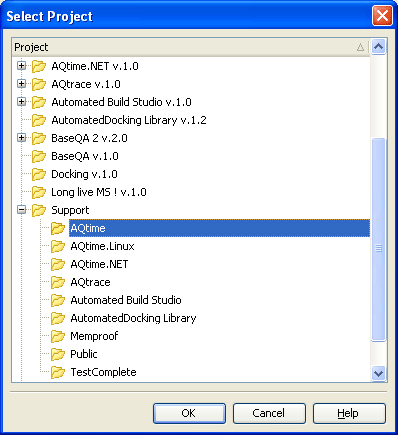The width and height of the screenshot is (398, 435).
Task: Click the scrollbar down arrow
Action: point(378,373)
